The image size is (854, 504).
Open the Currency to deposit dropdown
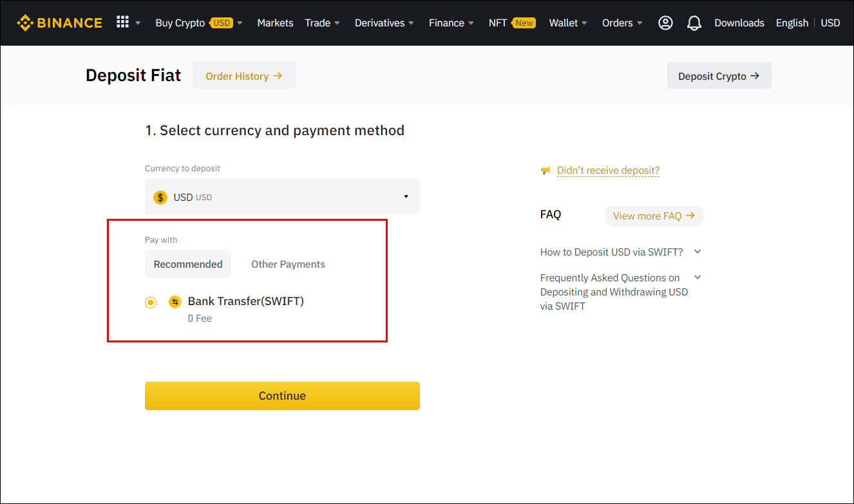(x=282, y=196)
